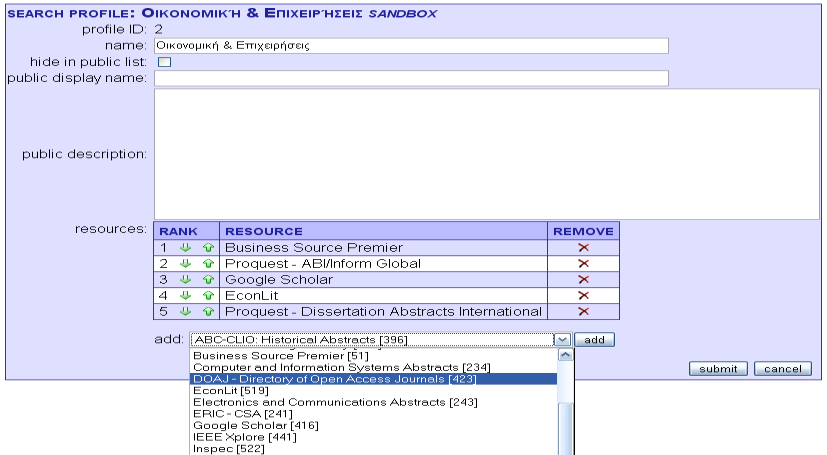Choose Google Scholar [416] in dropdown
The height and width of the screenshot is (455, 827).
373,425
